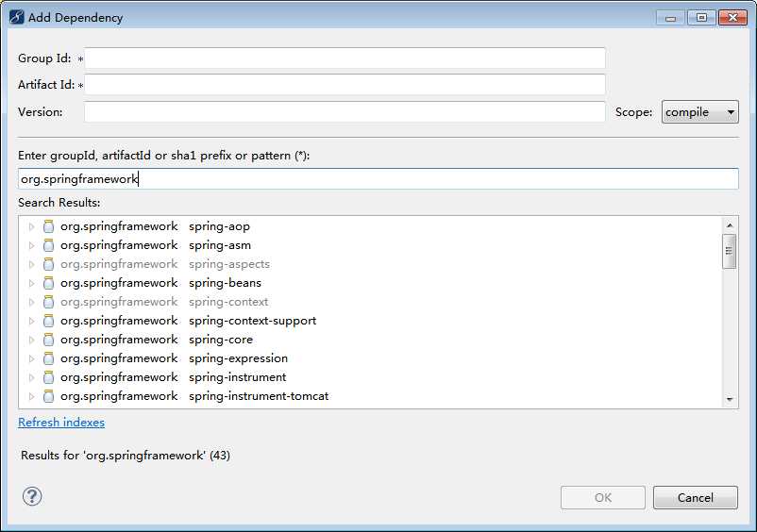Viewport: 757px width, 532px height.
Task: Click the jar icon beside spring-beans
Action: click(48, 283)
